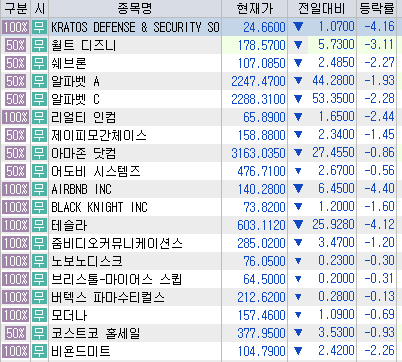
Task: Click the change rate -0.93
Action: coord(379,333)
